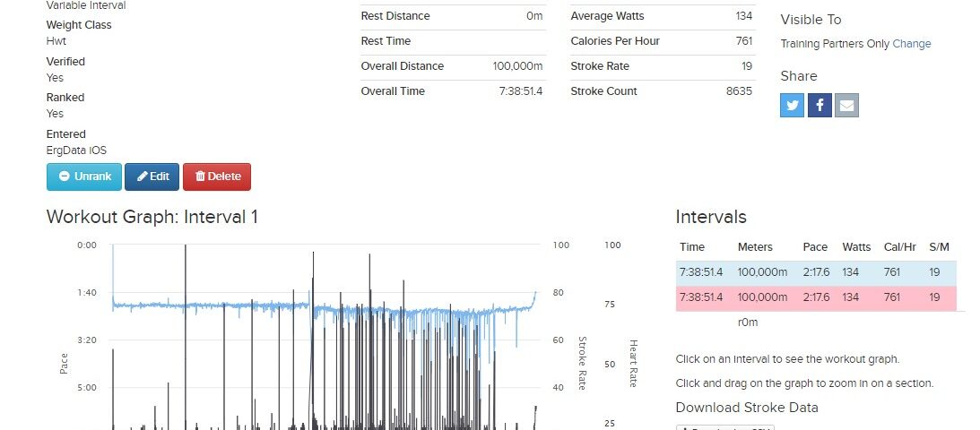The height and width of the screenshot is (430, 980).
Task: Click the pencil icon on the Edit button
Action: coord(142,176)
